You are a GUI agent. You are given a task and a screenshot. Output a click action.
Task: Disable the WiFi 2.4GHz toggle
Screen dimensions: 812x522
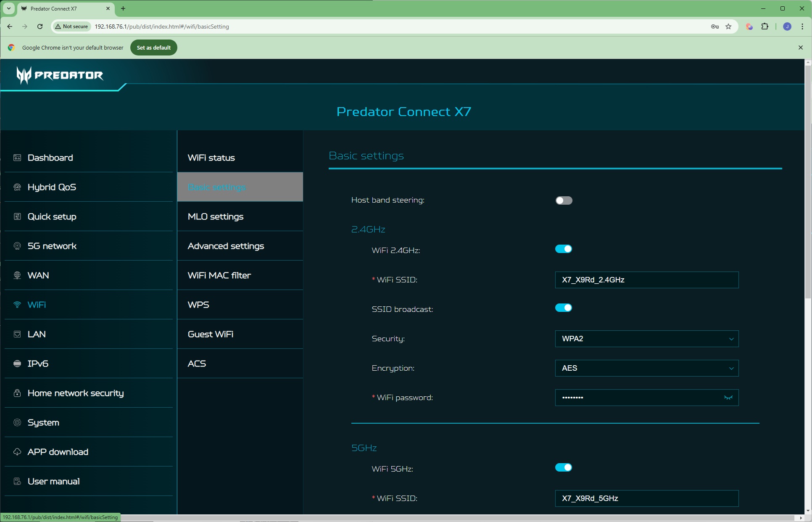pyautogui.click(x=563, y=249)
